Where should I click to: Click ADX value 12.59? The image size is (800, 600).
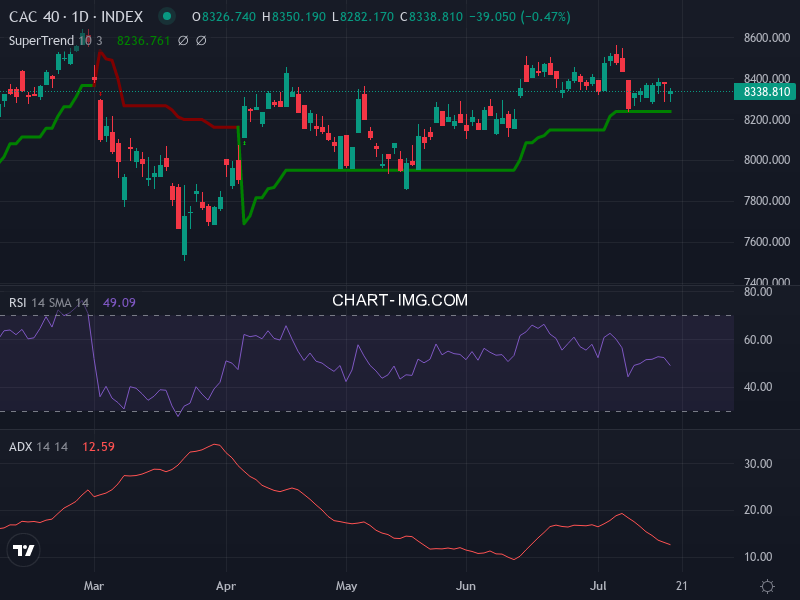coord(98,447)
